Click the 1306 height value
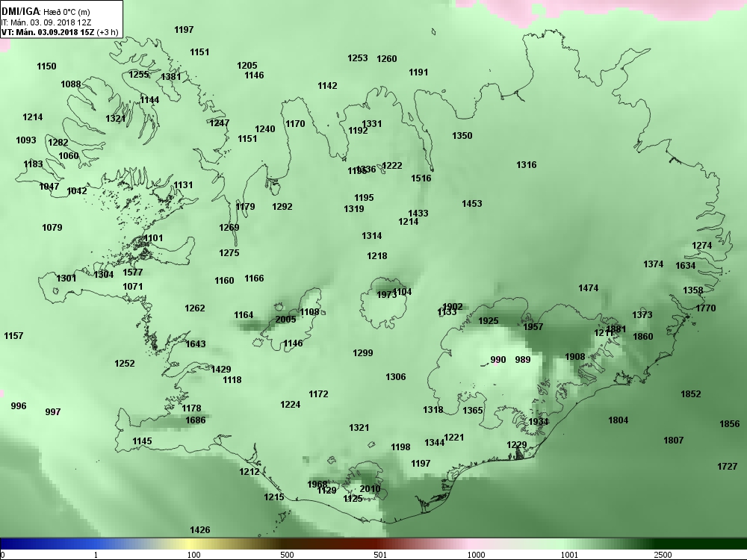 (395, 376)
